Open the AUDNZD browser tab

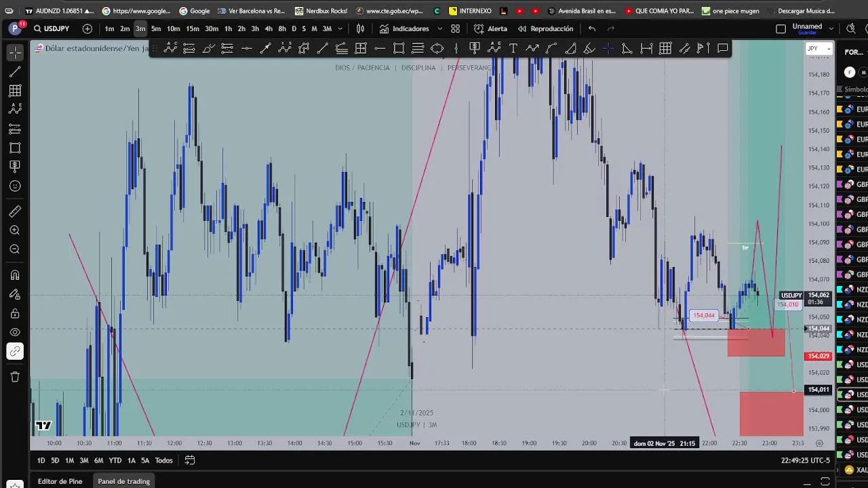60,11
